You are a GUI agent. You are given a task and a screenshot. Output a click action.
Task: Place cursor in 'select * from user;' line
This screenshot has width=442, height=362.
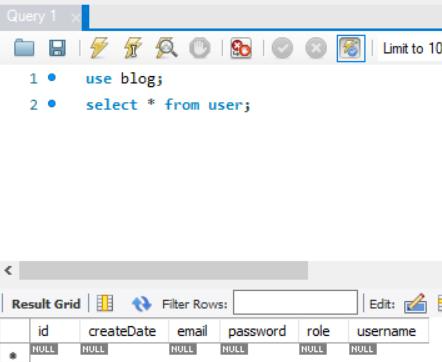click(168, 105)
